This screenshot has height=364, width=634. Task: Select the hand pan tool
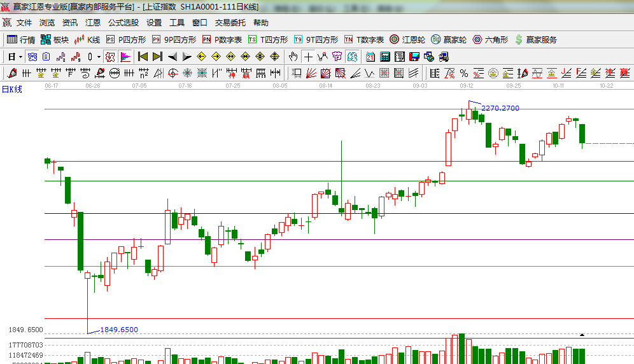[293, 57]
